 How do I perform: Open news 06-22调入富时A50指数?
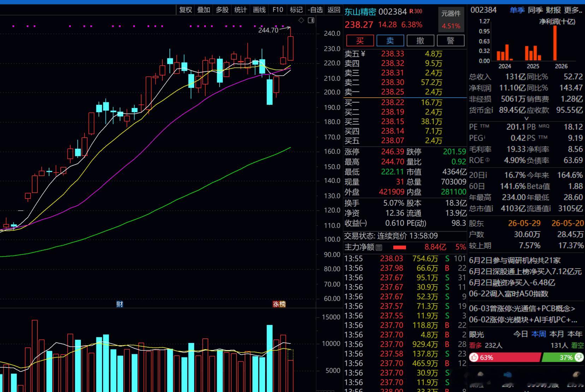pos(508,294)
